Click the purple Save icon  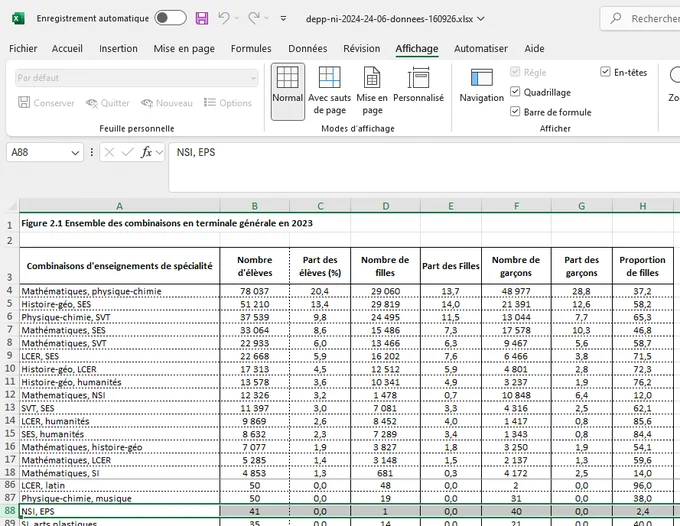click(202, 18)
